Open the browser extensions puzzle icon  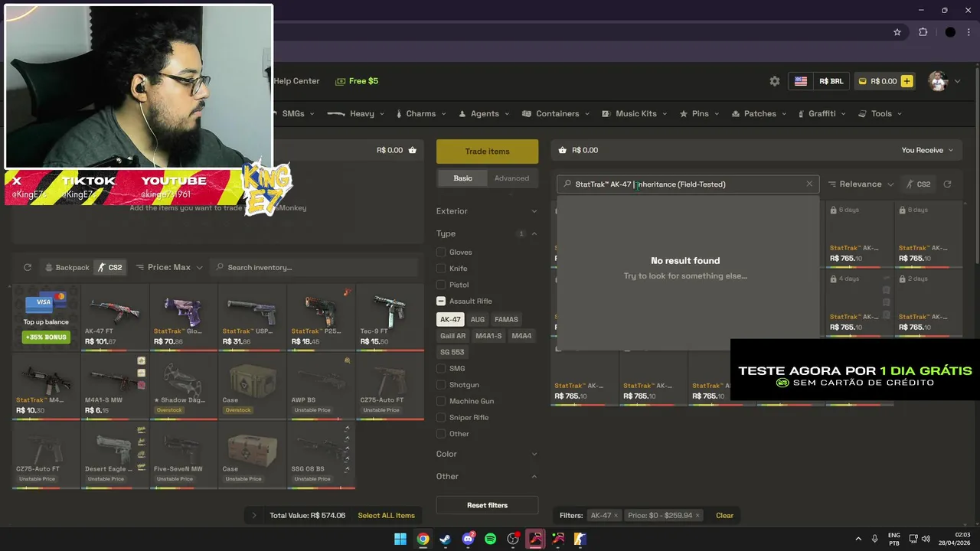(923, 32)
